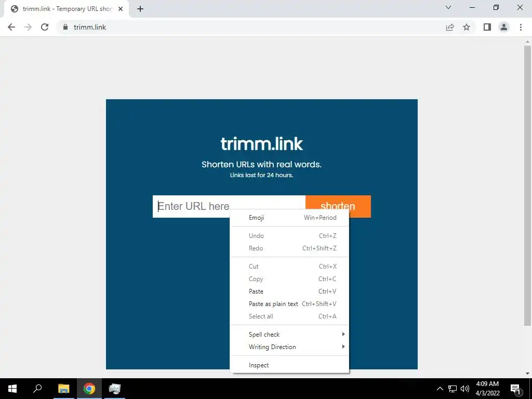Viewport: 532px width, 399px height.
Task: Choose Redo in context menu
Action: [x=289, y=248]
